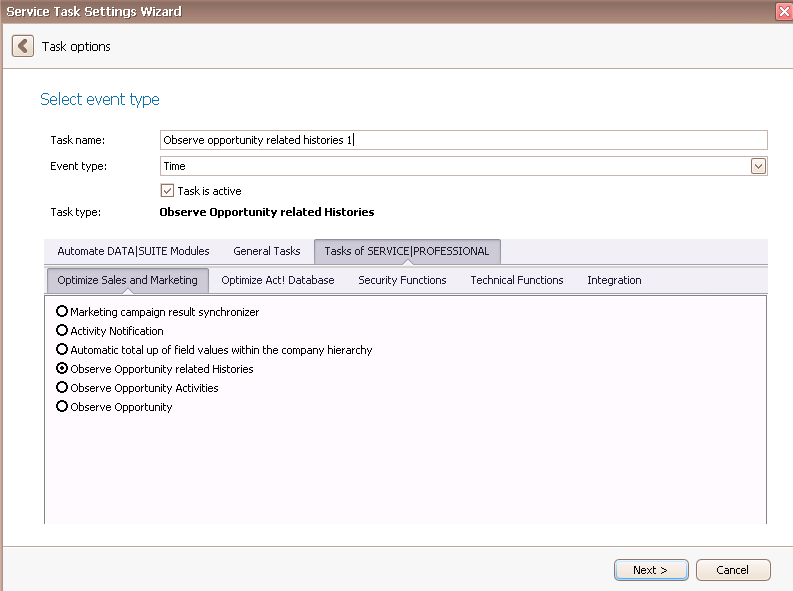Toggle the Task is active checkbox
793x591 pixels.
(167, 191)
